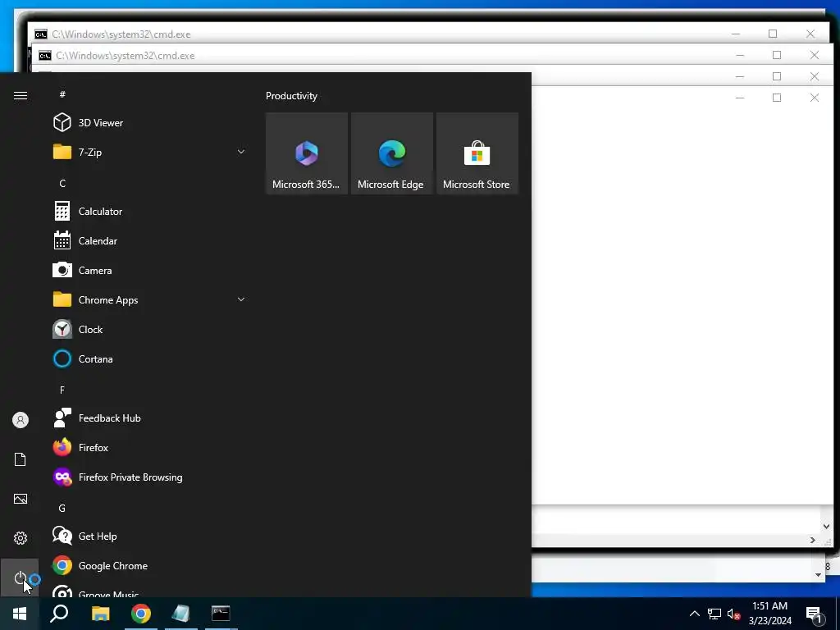The height and width of the screenshot is (630, 840).
Task: Open taskbar Search magnifier
Action: point(59,614)
